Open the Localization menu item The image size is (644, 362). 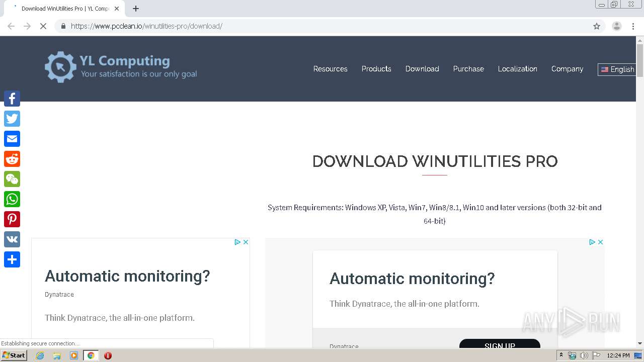click(517, 69)
